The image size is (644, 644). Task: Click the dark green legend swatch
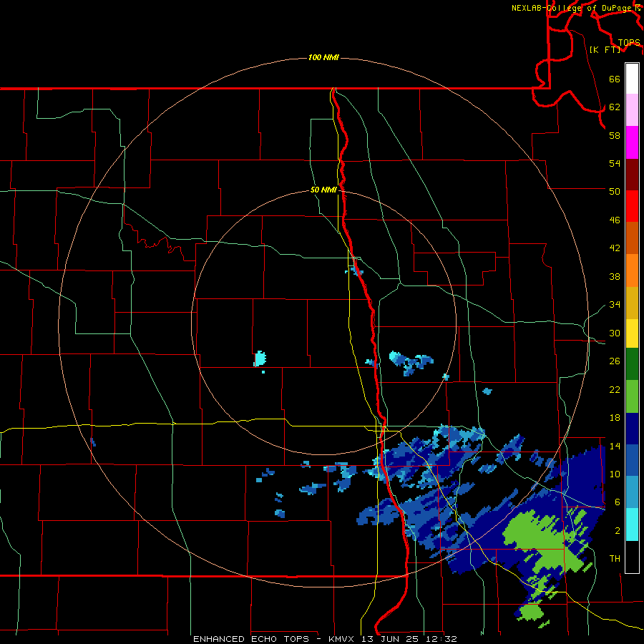coord(632,364)
